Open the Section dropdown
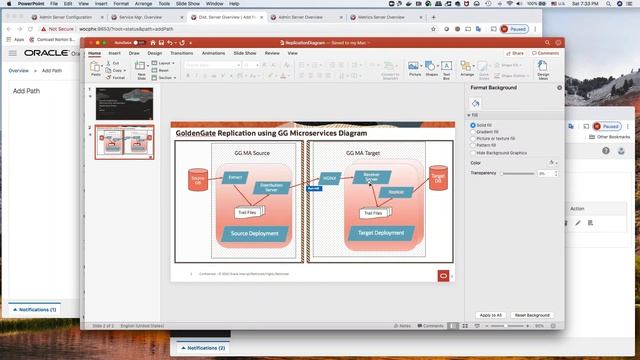 (x=164, y=78)
